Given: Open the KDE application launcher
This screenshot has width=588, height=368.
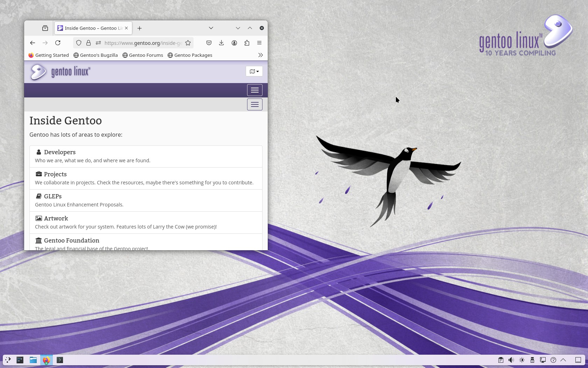Looking at the screenshot, I should click(x=8, y=360).
